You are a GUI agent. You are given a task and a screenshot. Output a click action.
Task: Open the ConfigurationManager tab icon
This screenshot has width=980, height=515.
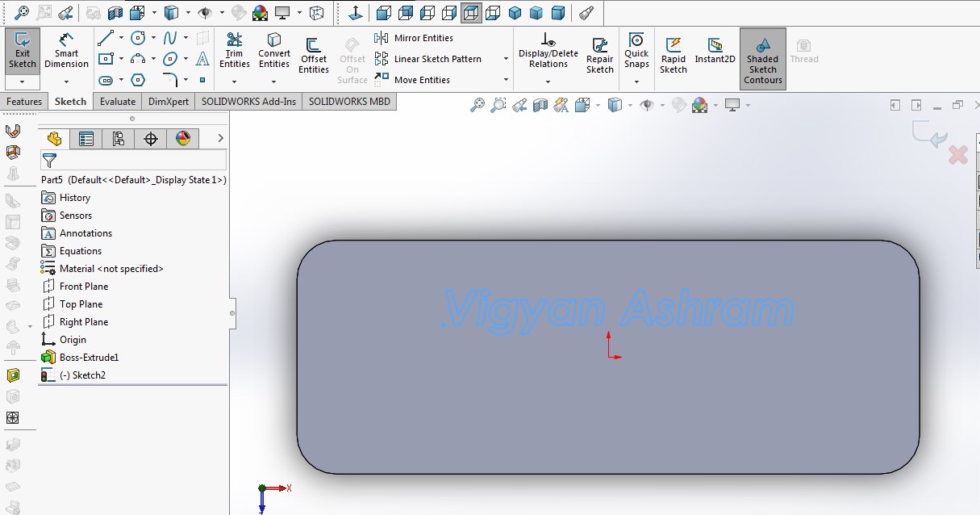pyautogui.click(x=119, y=139)
